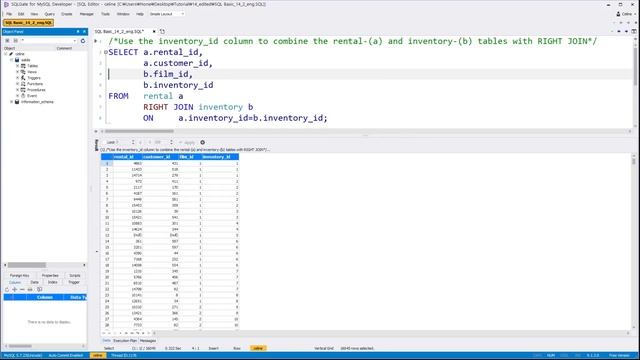Screen dimensions: 640x360
Task: Click the round settings icon in result toolbar
Action: click(202, 142)
